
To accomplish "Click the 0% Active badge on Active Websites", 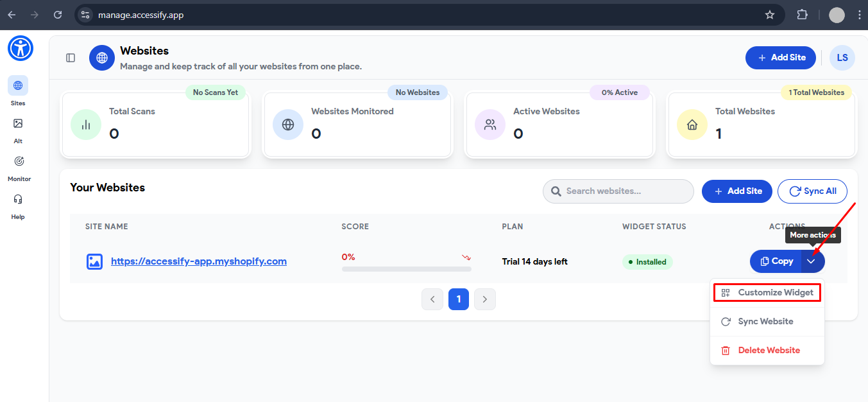I will click(619, 92).
